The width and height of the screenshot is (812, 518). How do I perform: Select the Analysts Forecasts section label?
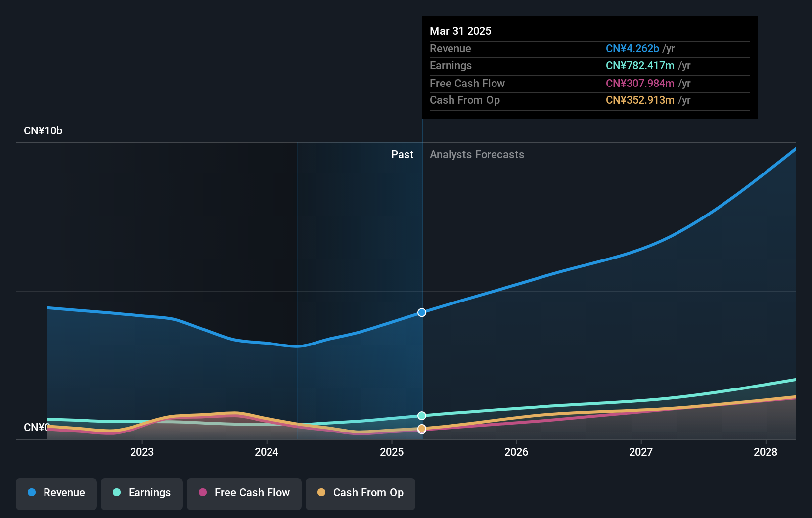pyautogui.click(x=476, y=154)
